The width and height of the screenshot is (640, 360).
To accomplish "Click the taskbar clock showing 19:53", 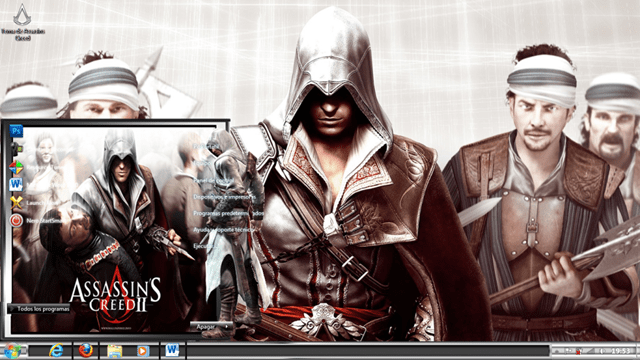I will click(620, 351).
